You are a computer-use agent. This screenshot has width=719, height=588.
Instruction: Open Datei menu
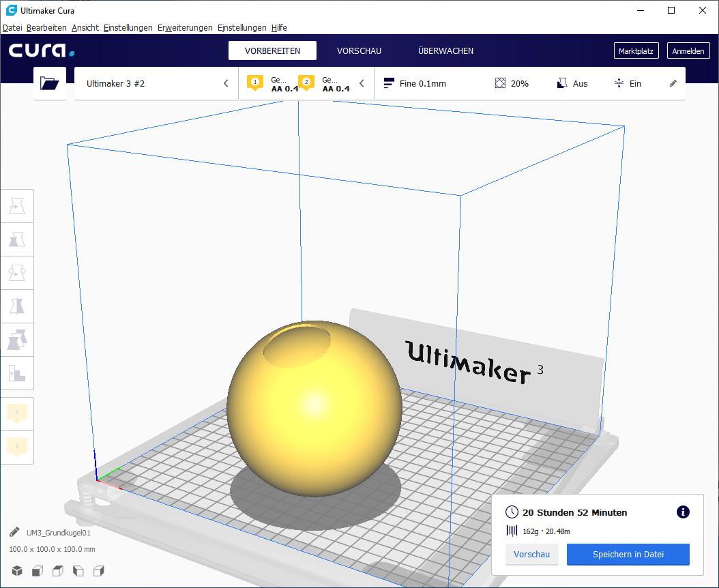click(x=12, y=27)
